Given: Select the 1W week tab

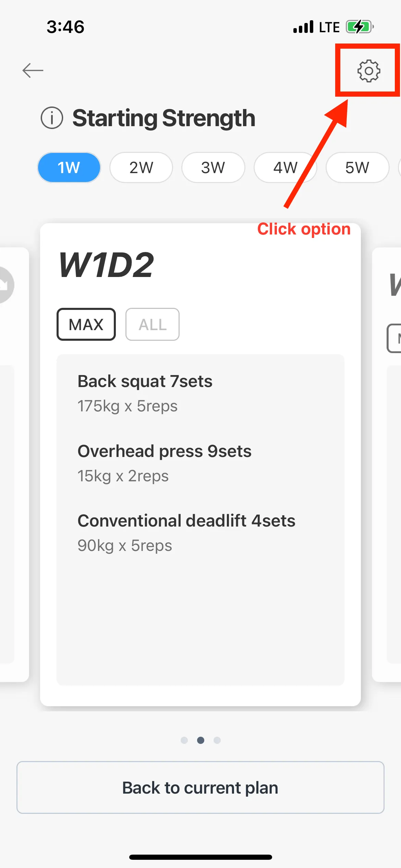Looking at the screenshot, I should tap(69, 168).
